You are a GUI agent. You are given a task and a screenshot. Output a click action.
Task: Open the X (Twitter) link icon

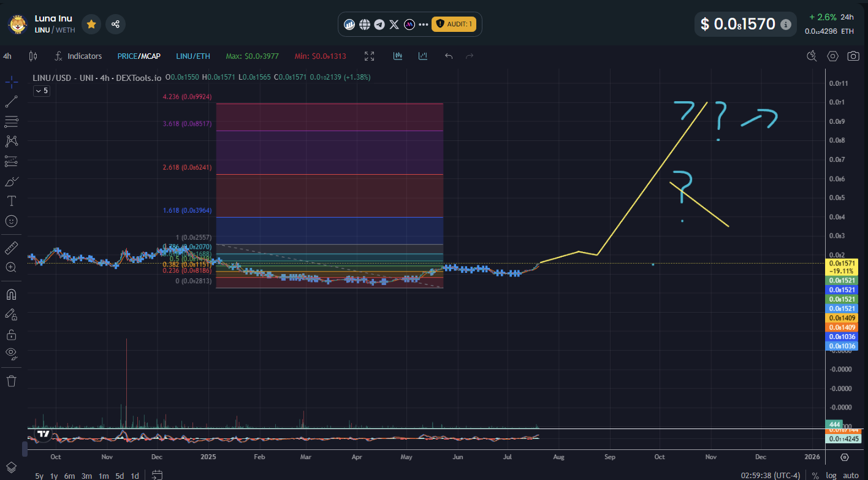(x=394, y=25)
